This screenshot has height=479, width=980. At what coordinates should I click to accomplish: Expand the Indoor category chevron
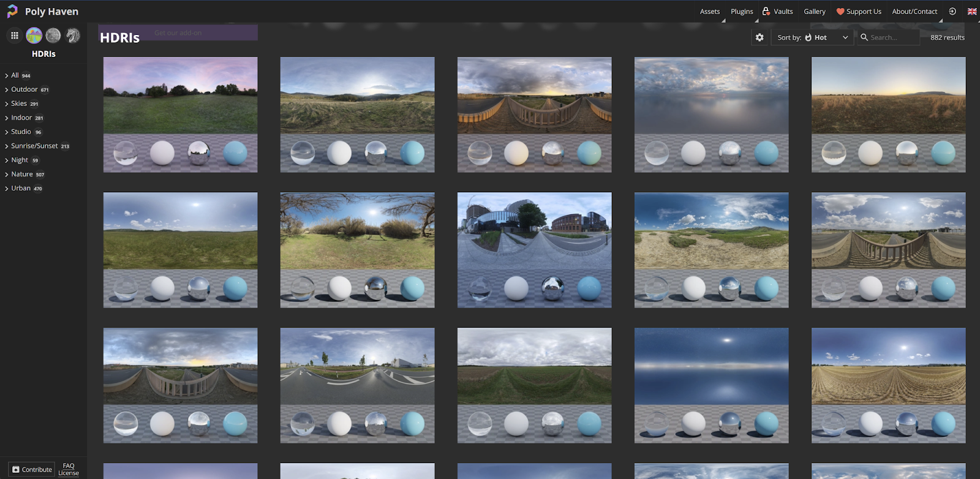(x=6, y=118)
